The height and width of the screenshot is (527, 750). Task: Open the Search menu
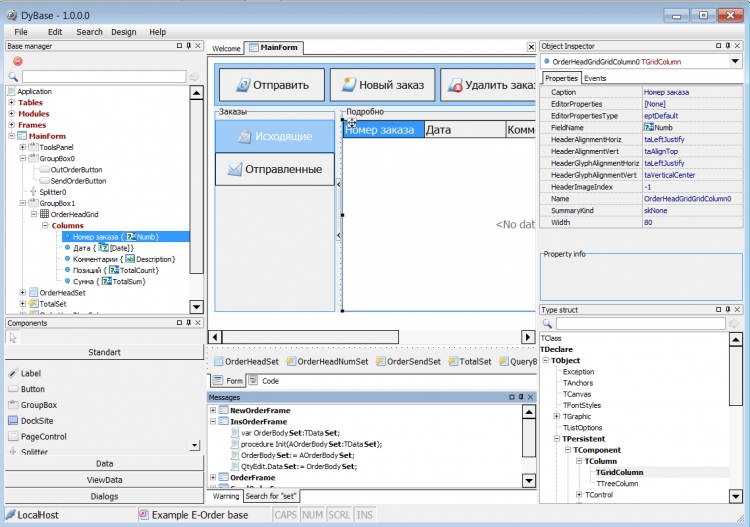point(89,32)
